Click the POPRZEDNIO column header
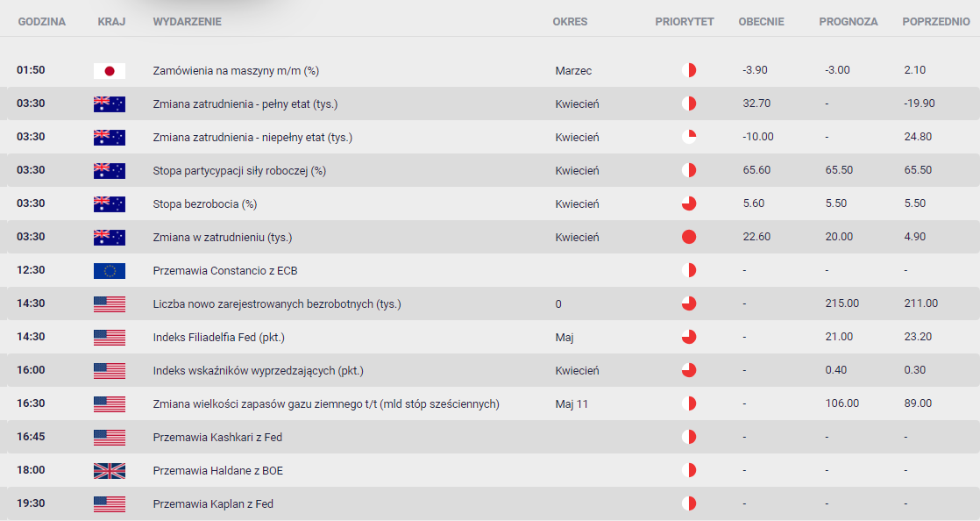This screenshot has width=980, height=521. coord(935,21)
